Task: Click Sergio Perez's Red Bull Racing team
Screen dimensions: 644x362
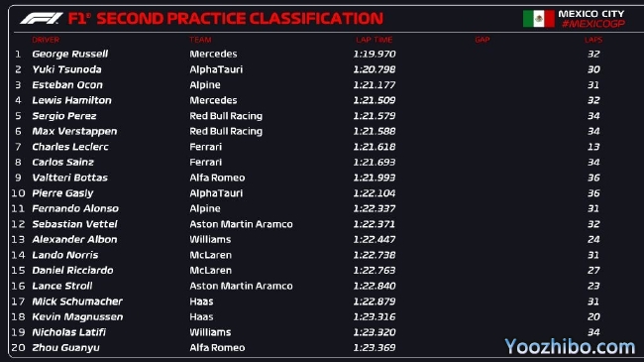Action: (226, 116)
